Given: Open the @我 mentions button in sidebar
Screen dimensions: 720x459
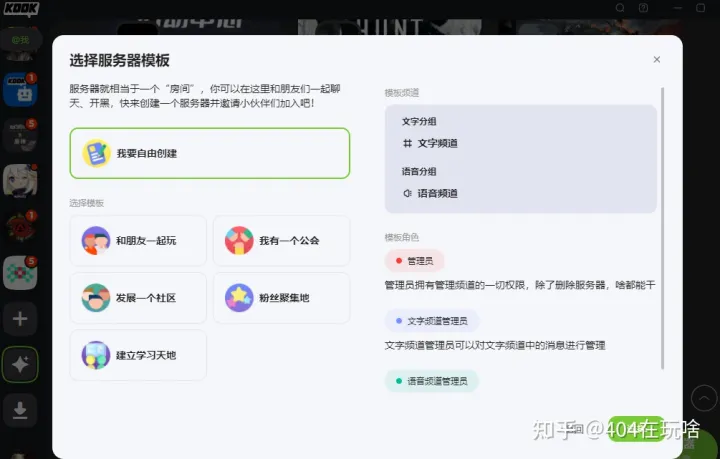Looking at the screenshot, I should coord(20,40).
